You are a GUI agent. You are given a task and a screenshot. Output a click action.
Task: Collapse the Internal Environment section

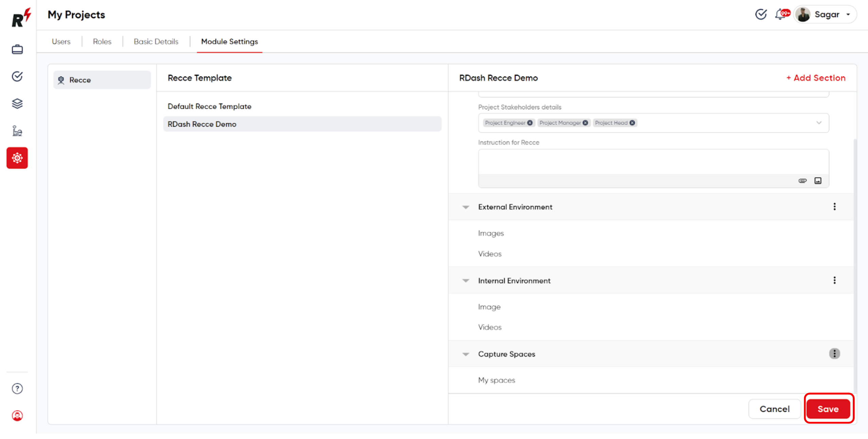(x=466, y=281)
